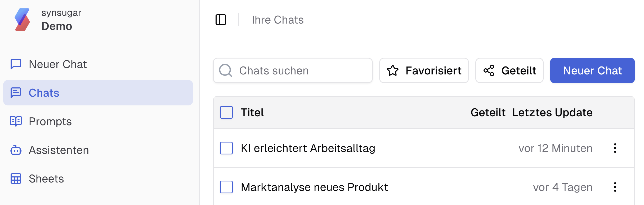This screenshot has height=205, width=644.
Task: Show shared chats via 'Geteilt' filter
Action: 509,70
